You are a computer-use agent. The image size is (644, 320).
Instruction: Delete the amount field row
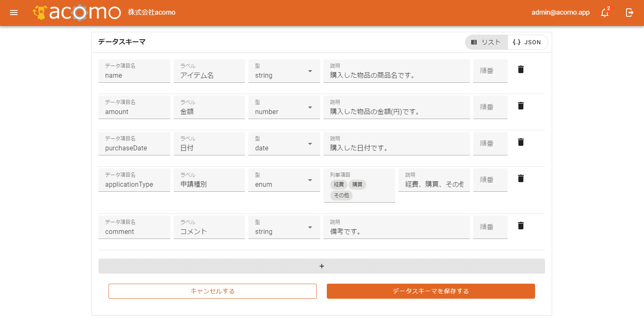(520, 106)
